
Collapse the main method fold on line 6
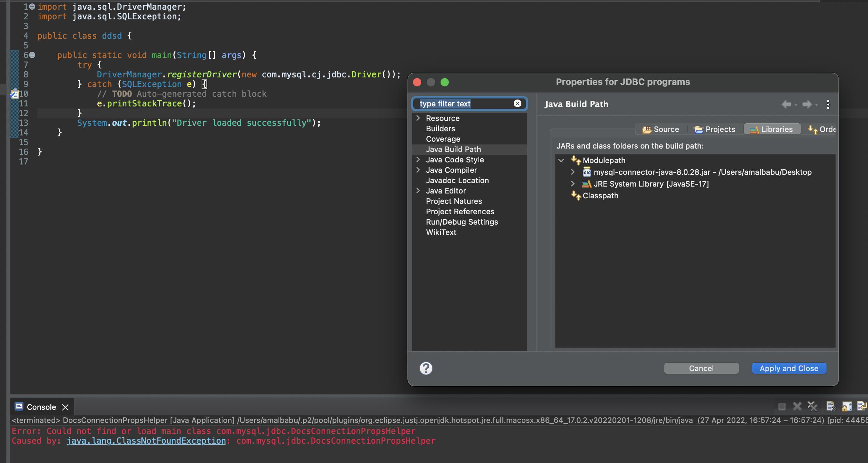[32, 55]
